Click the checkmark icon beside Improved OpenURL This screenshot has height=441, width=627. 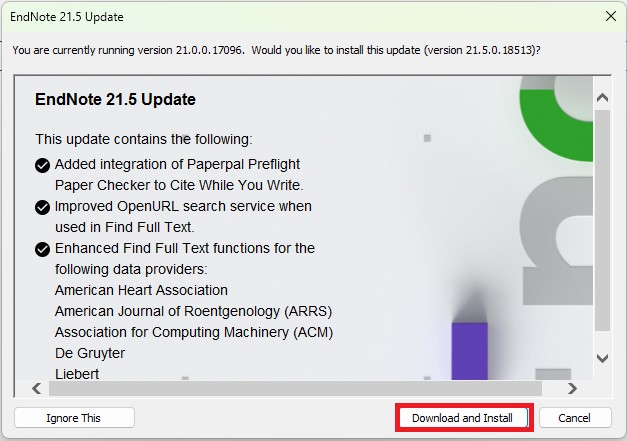point(43,207)
